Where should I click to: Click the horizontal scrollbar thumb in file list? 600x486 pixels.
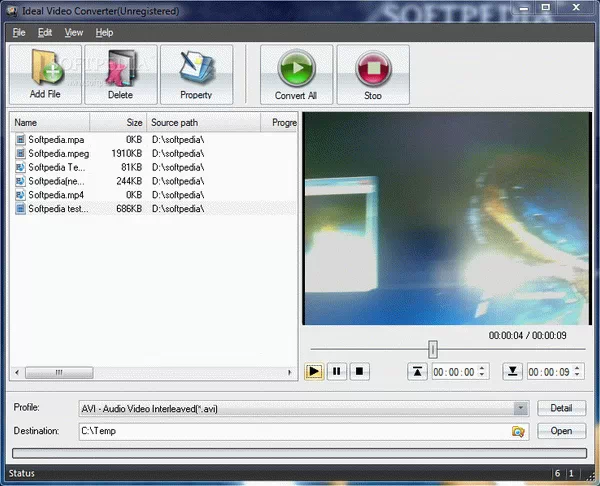pyautogui.click(x=59, y=372)
